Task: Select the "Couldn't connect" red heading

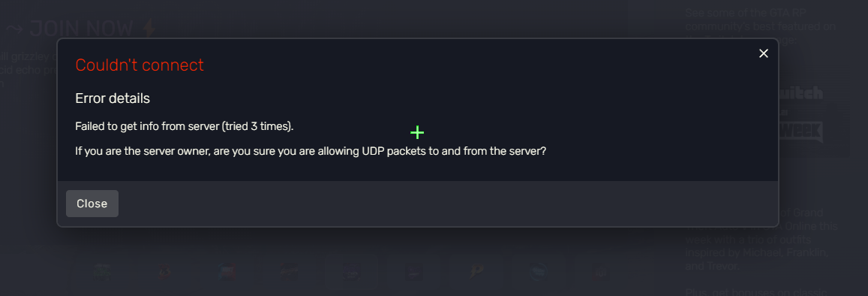Action: (x=140, y=65)
